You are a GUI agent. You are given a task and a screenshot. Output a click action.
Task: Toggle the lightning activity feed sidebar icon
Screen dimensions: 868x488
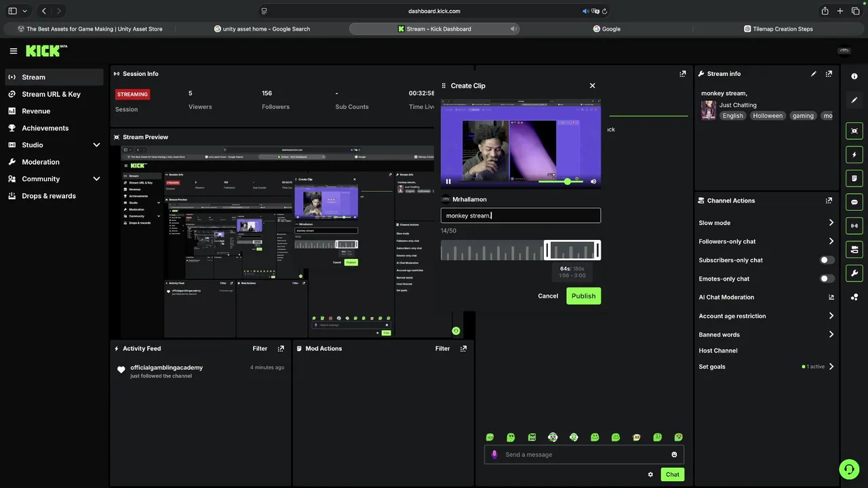click(854, 155)
